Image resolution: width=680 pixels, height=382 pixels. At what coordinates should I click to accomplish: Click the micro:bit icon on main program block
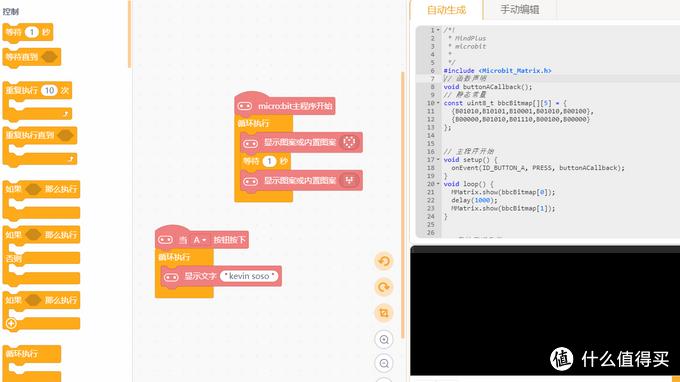tap(245, 106)
